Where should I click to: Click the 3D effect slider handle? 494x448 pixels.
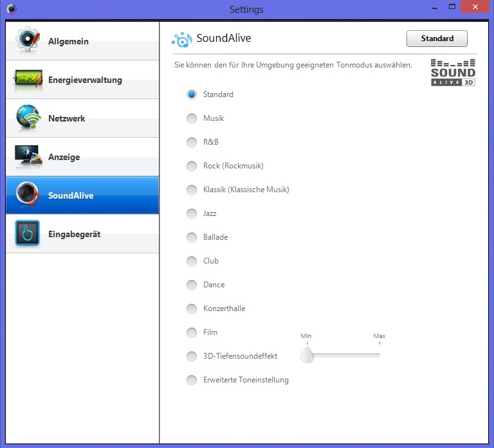[307, 355]
